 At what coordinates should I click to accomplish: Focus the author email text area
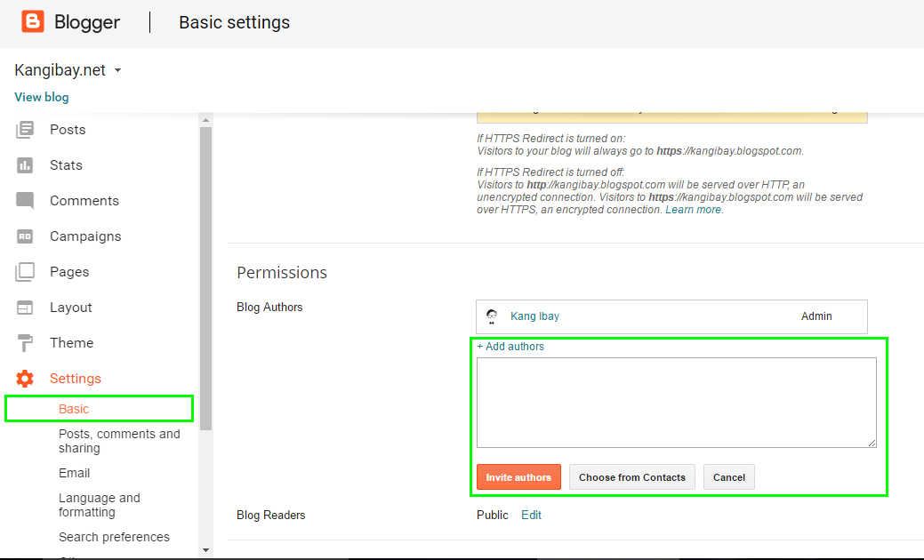(x=677, y=403)
